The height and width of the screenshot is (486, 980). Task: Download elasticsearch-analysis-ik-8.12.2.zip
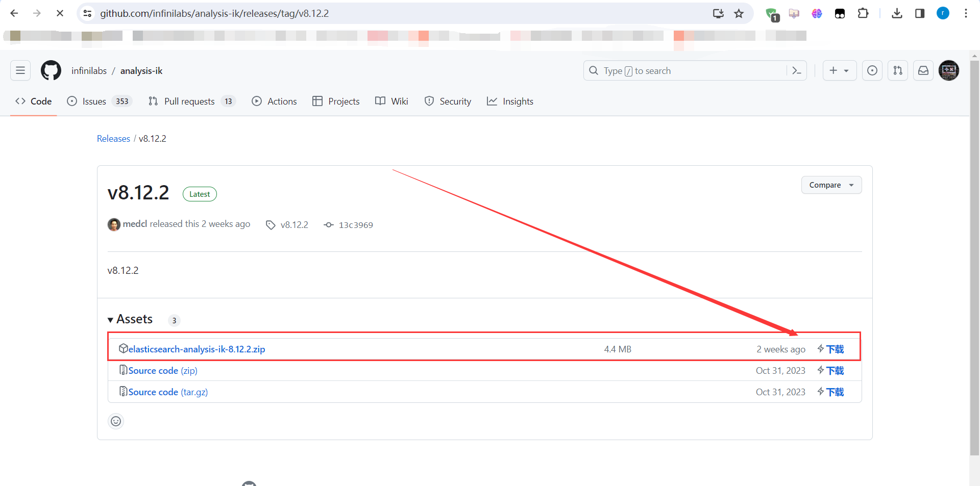tap(197, 349)
